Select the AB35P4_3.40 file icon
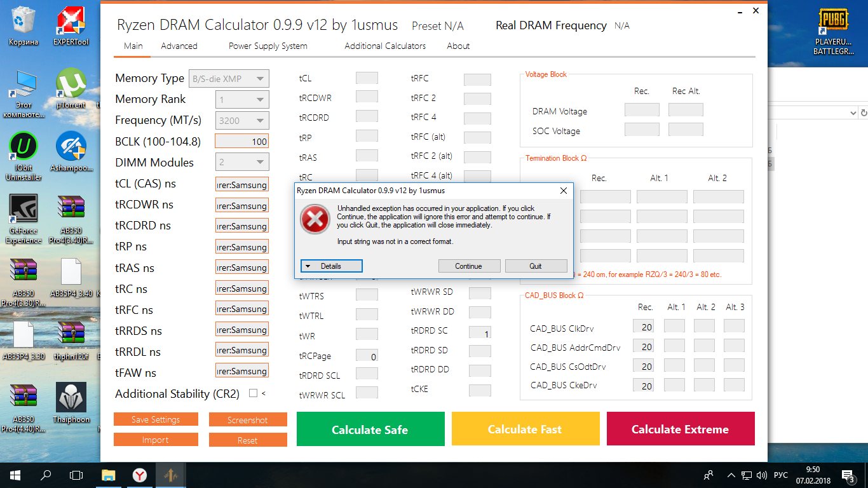The width and height of the screenshot is (868, 488). 71,278
